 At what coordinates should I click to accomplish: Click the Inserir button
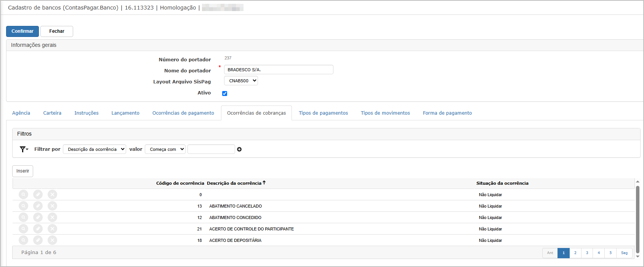[x=22, y=171]
